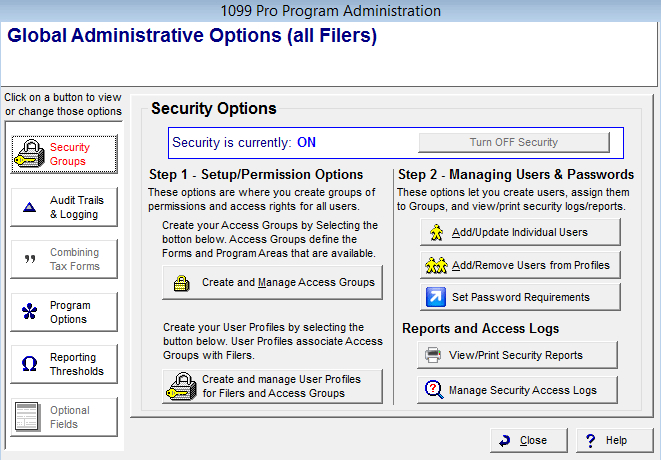
Task: Open Create and Manage Access Groups
Action: [272, 284]
